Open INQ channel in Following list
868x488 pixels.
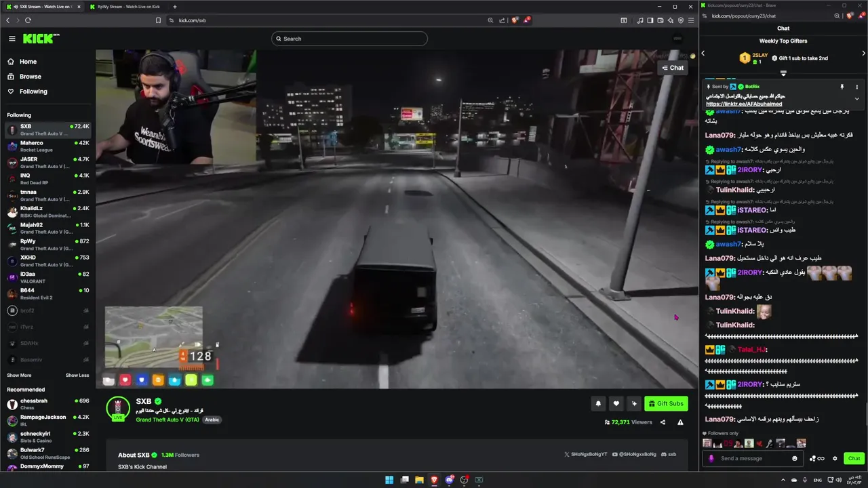47,179
